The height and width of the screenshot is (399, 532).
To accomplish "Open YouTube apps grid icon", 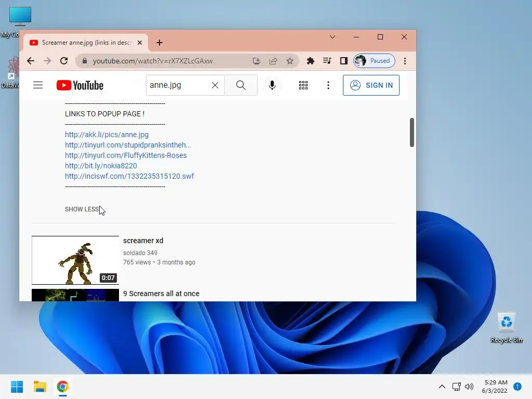I will (x=303, y=85).
